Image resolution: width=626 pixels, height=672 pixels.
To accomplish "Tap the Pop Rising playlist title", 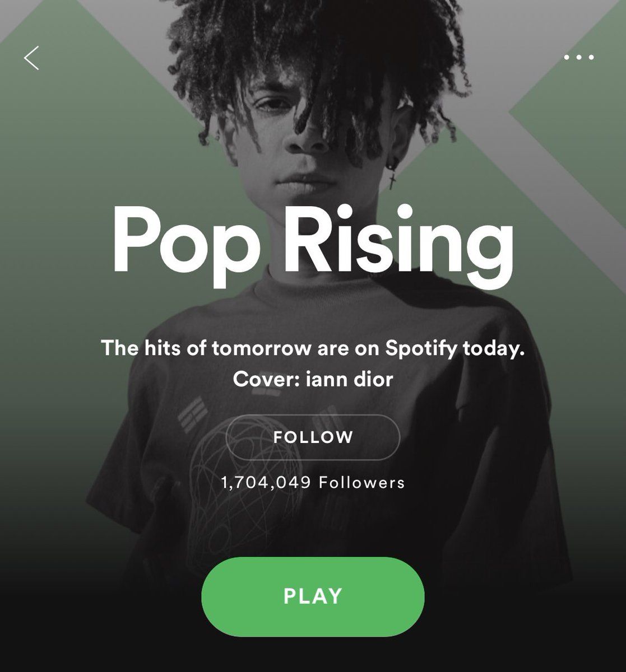I will (313, 237).
